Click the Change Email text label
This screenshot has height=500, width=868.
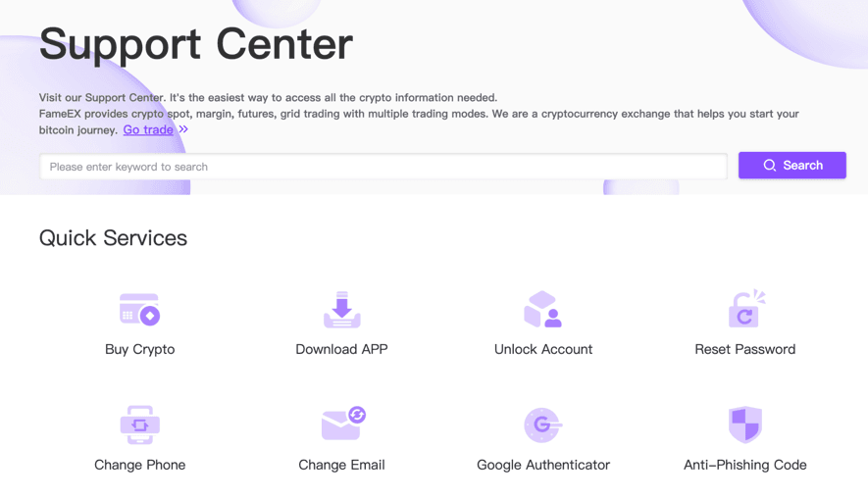click(x=341, y=465)
